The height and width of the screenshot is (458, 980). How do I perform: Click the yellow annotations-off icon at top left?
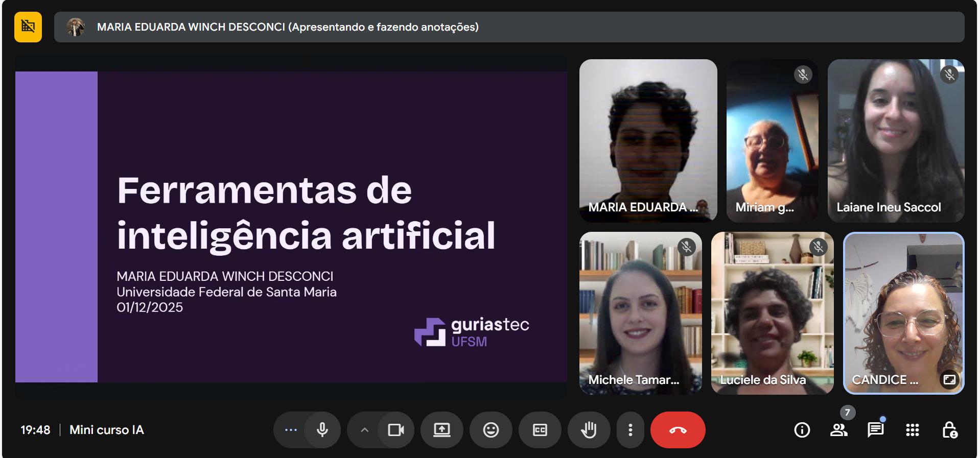pos(28,27)
